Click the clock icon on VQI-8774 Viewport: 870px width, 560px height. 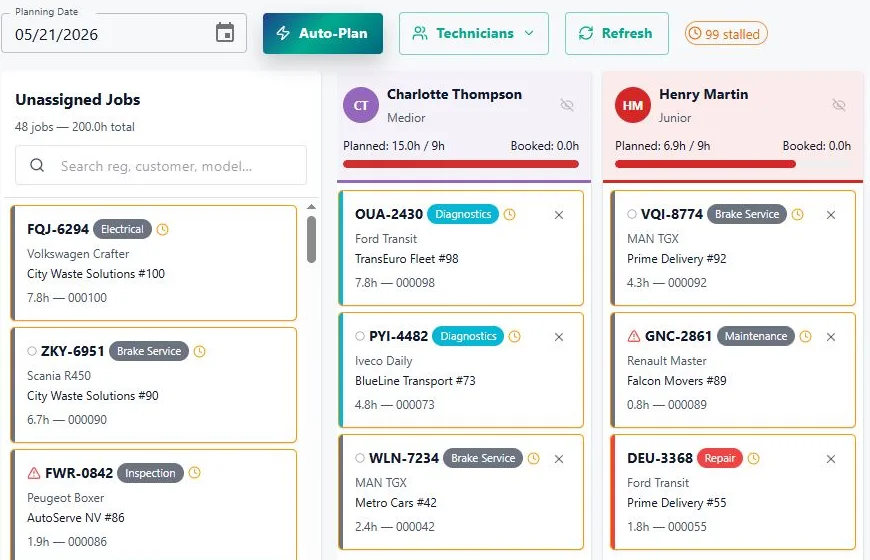tap(797, 214)
